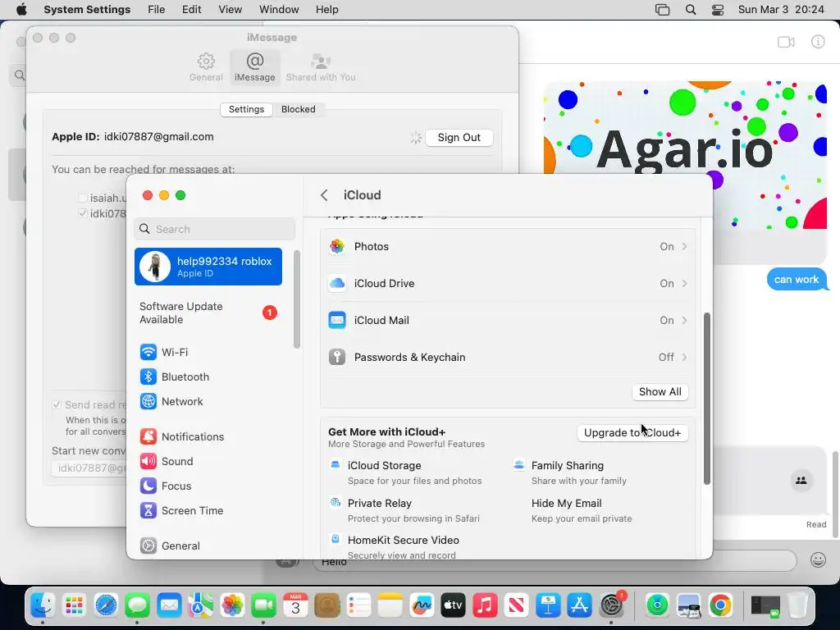
Task: Select Network in the settings sidebar
Action: (171, 401)
